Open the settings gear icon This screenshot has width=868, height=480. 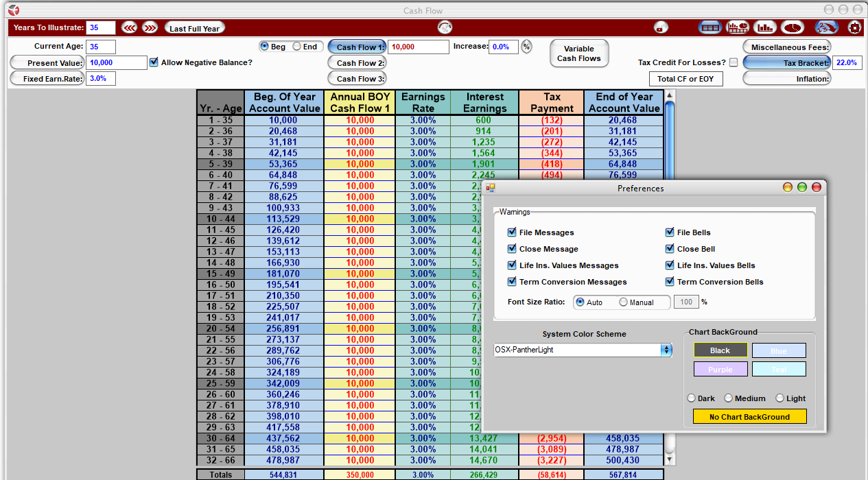click(854, 27)
